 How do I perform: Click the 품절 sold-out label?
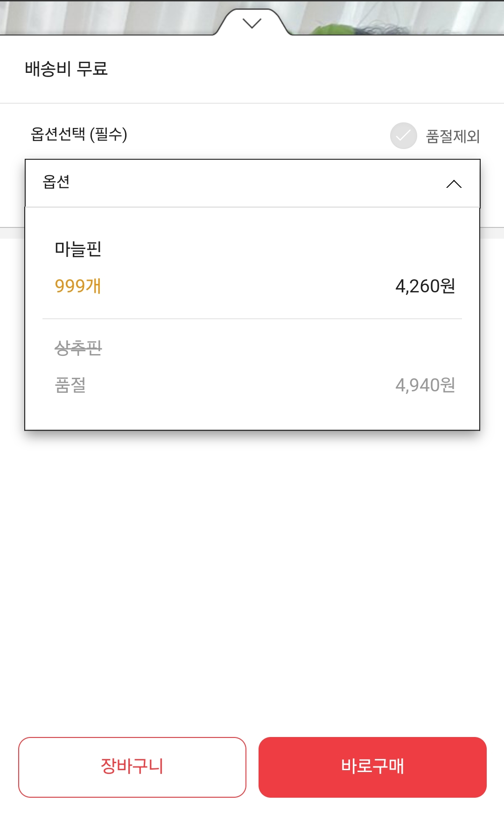coord(70,385)
